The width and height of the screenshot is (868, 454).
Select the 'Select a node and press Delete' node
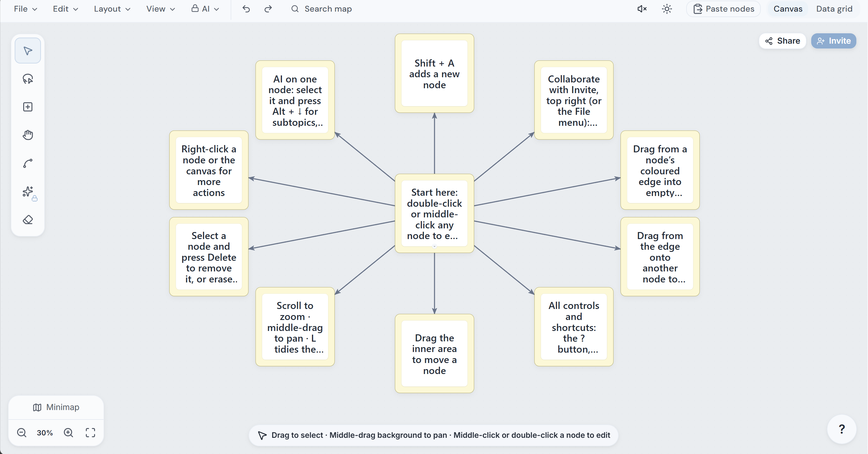coord(209,257)
